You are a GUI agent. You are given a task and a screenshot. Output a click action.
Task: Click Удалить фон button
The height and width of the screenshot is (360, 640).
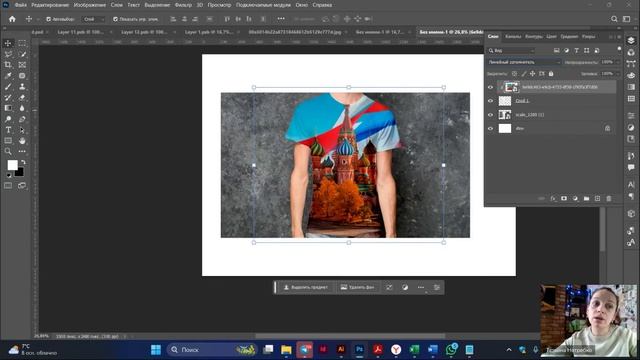(x=357, y=287)
